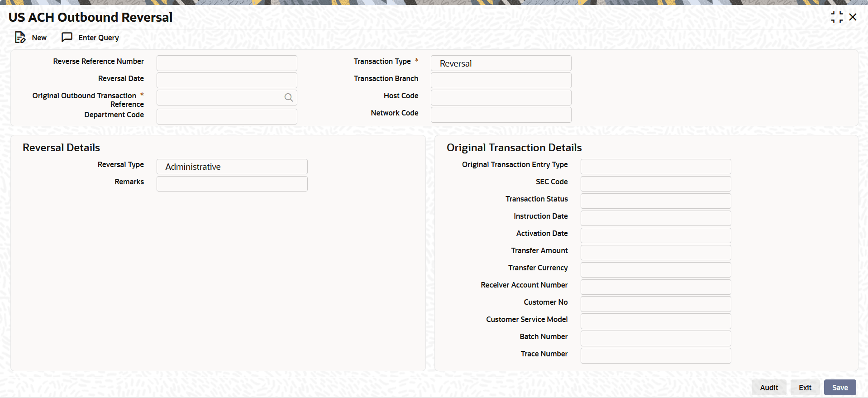Click the 'Trace Number' label
Image resolution: width=868 pixels, height=398 pixels.
click(x=544, y=354)
